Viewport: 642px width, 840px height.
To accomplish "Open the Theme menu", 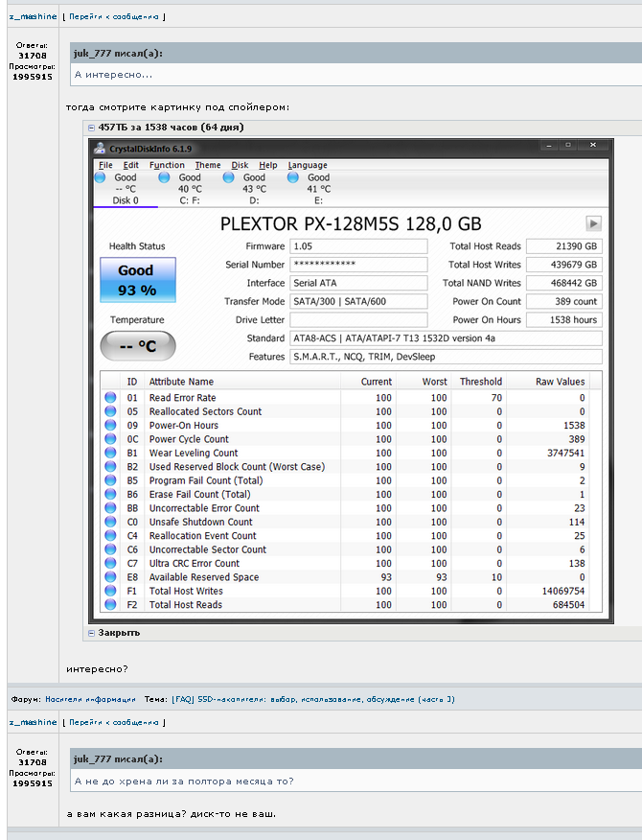I will [208, 165].
